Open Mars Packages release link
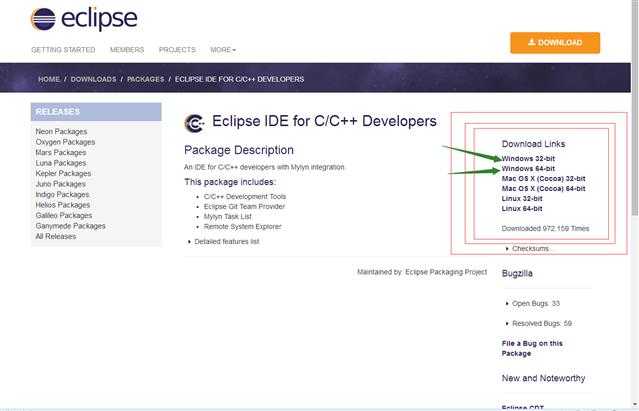The image size is (639, 411). click(x=61, y=152)
